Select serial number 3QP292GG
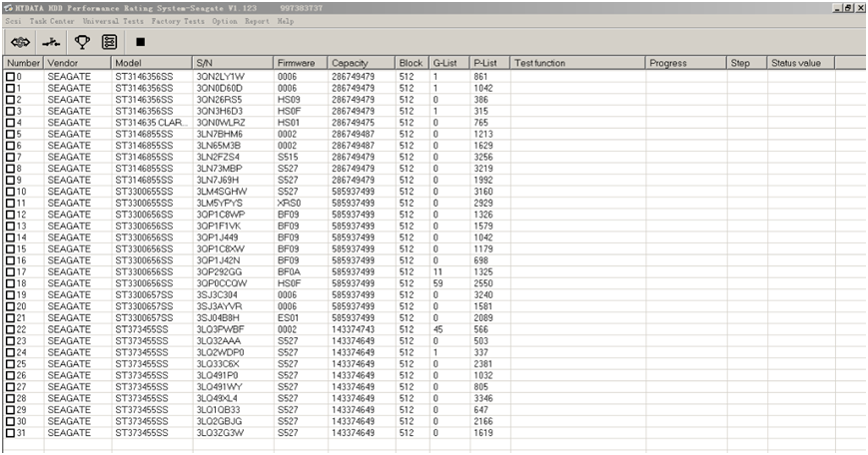 pos(219,272)
